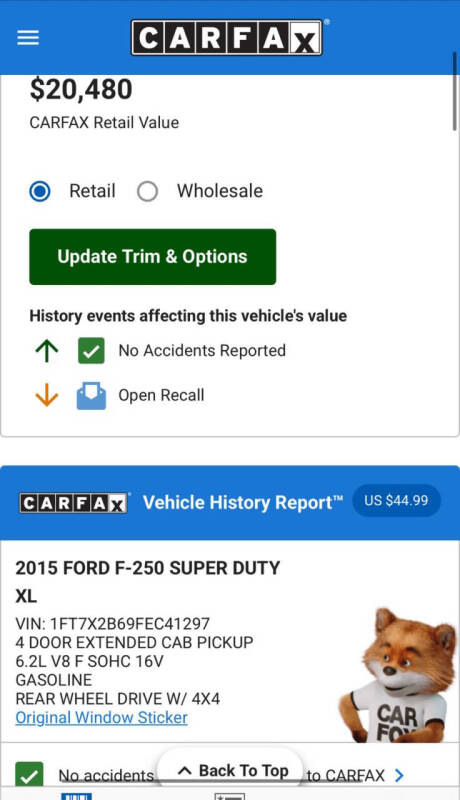The image size is (460, 800).
Task: Click the green No Accidents checkmark icon
Action: (91, 351)
